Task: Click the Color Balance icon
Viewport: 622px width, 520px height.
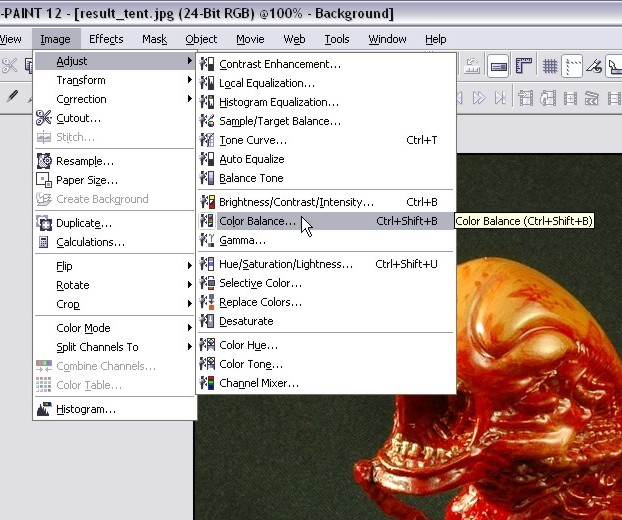Action: [x=207, y=221]
